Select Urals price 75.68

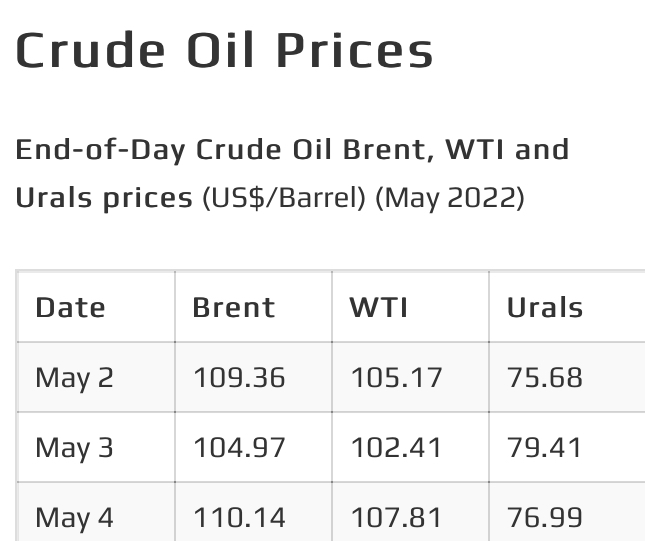[x=545, y=378]
